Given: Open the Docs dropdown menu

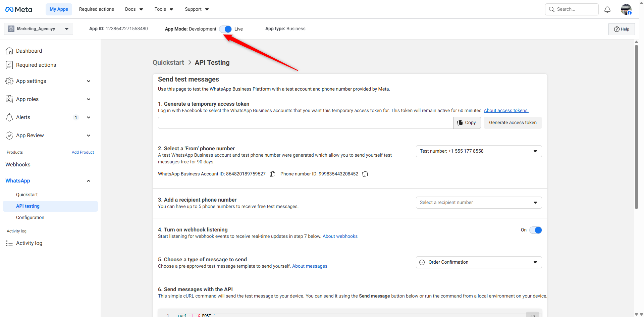Looking at the screenshot, I should 134,9.
